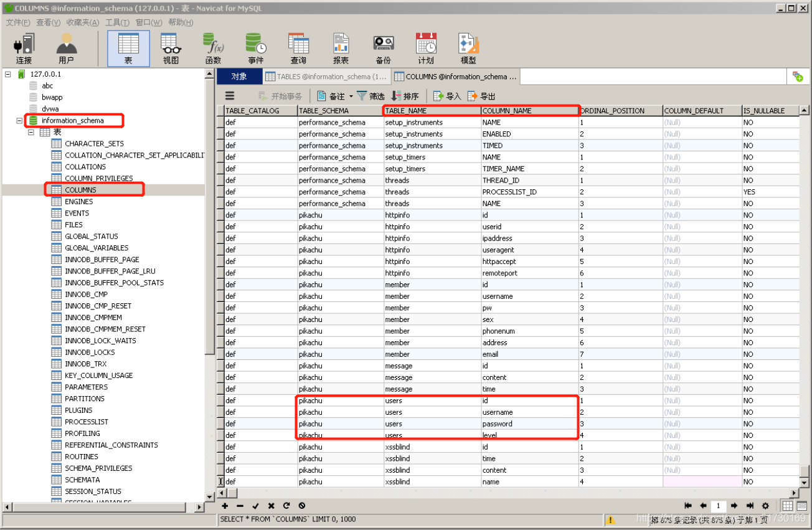Select the COLUMNS table in sidebar
812x530 pixels.
point(80,190)
